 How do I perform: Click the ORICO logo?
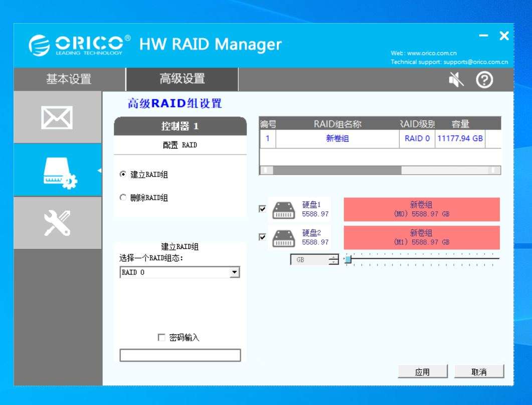[79, 45]
